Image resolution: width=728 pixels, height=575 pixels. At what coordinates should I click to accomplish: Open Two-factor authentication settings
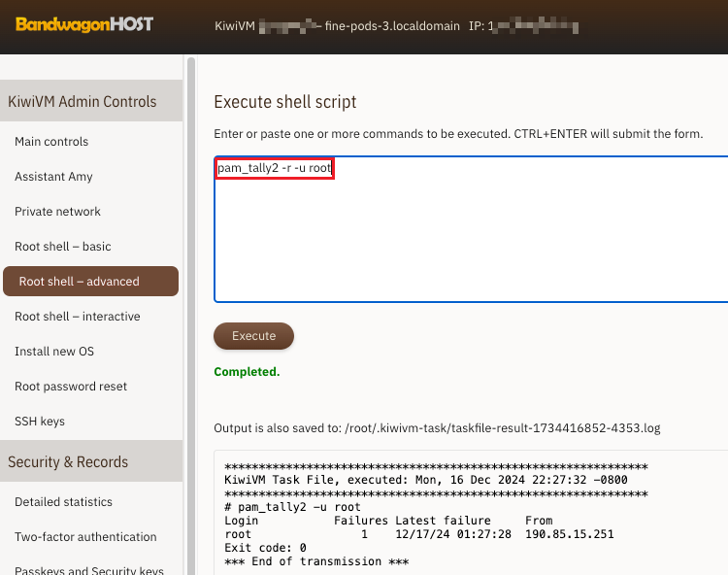85,537
